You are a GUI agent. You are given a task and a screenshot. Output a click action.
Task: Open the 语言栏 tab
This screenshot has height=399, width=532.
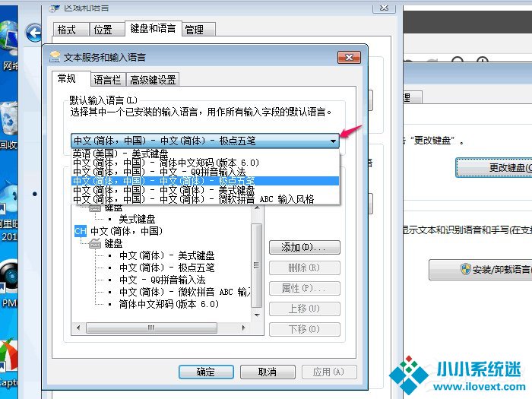tap(107, 80)
